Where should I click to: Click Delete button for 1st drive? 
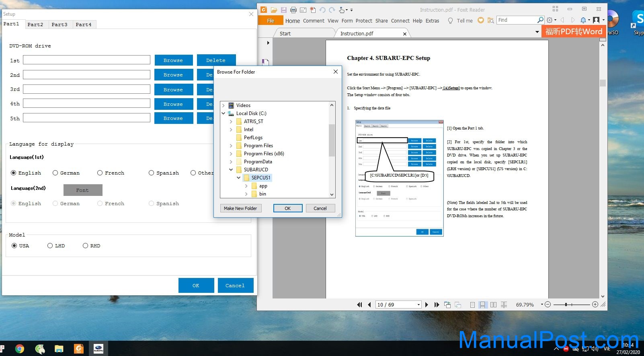tap(216, 60)
